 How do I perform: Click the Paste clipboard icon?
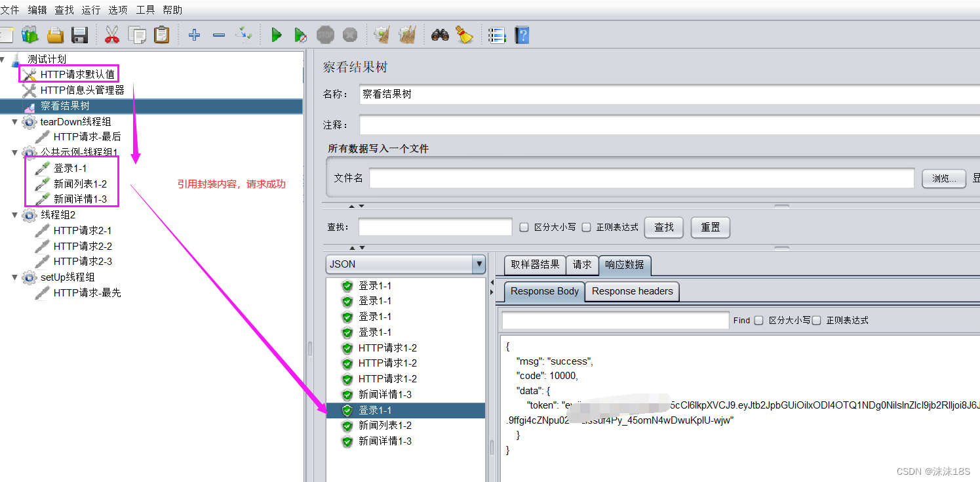[x=161, y=35]
